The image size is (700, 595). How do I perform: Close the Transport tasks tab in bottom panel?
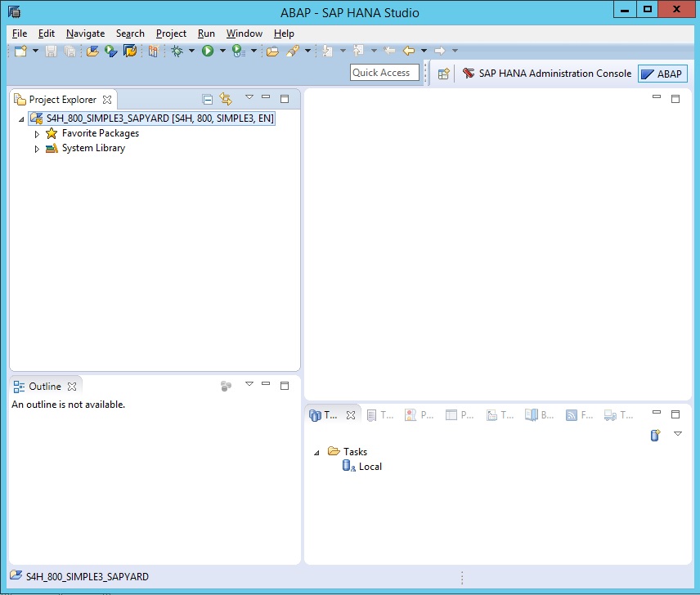[351, 415]
